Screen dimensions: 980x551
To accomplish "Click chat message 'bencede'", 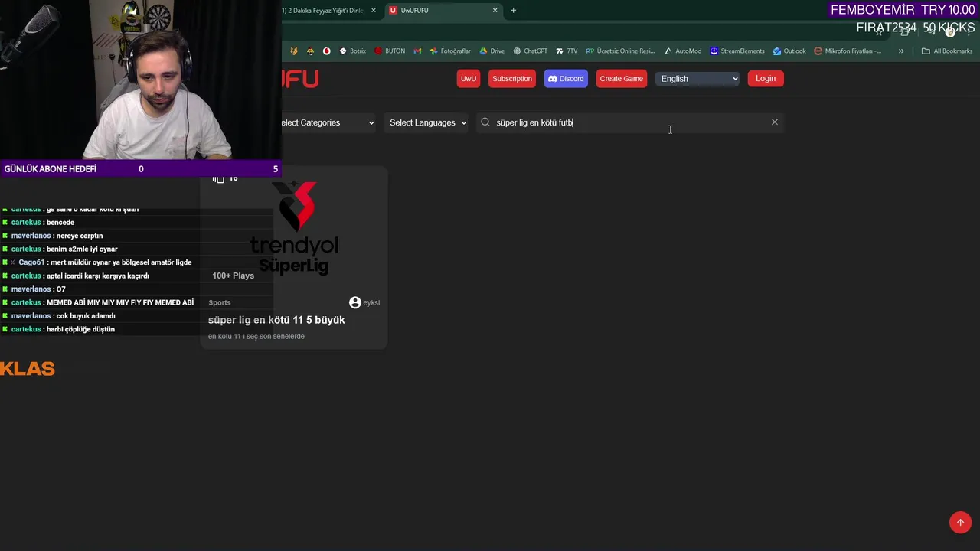I will coord(60,223).
